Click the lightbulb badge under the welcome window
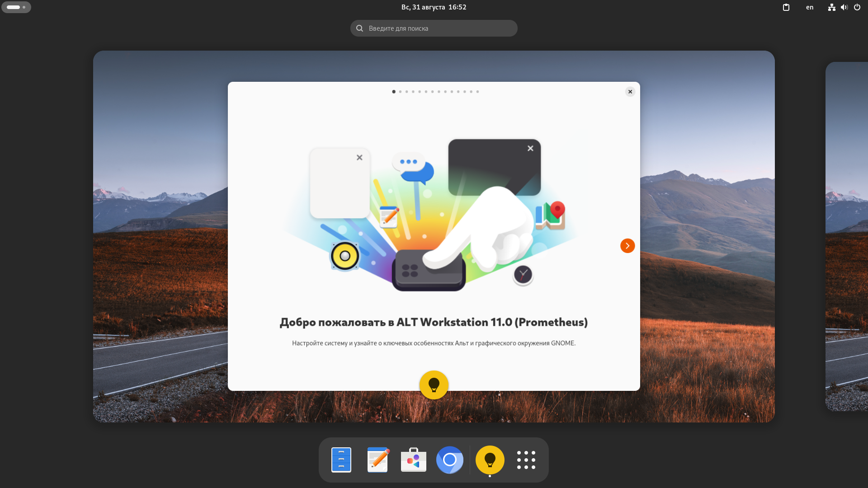 click(x=434, y=385)
